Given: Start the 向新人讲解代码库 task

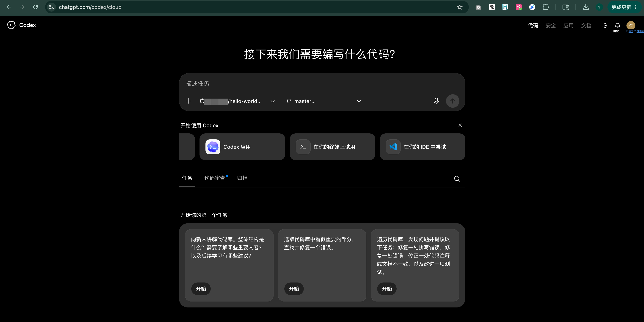Looking at the screenshot, I should click(x=201, y=289).
